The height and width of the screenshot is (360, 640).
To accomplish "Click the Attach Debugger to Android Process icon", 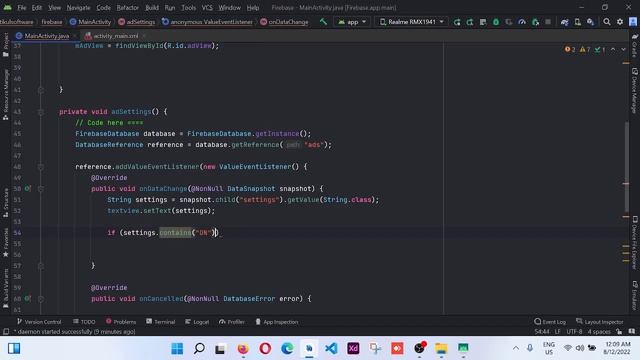I will pos(535,22).
